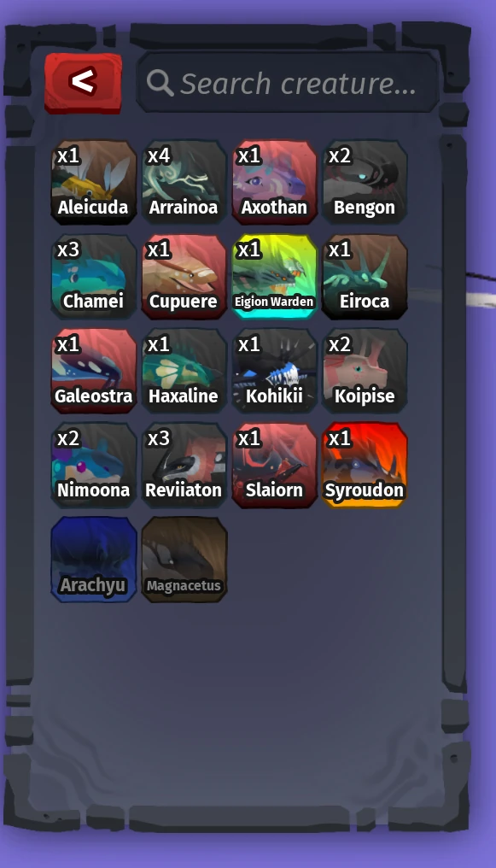Click the greyed-out Arachyu tile
The image size is (496, 868).
pos(93,560)
